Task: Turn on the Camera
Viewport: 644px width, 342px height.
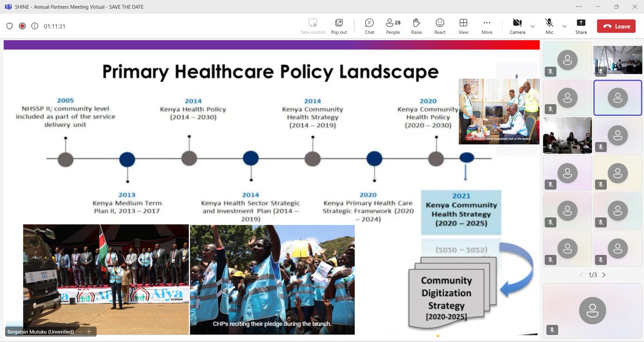Action: pyautogui.click(x=517, y=26)
